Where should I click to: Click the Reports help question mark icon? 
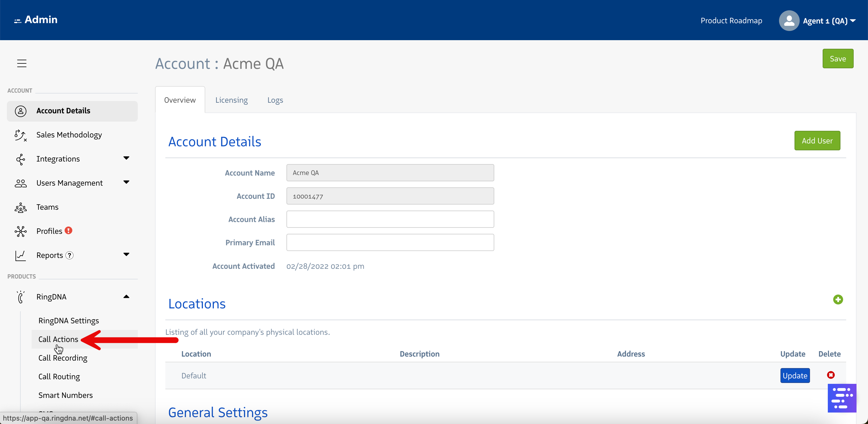pyautogui.click(x=69, y=255)
